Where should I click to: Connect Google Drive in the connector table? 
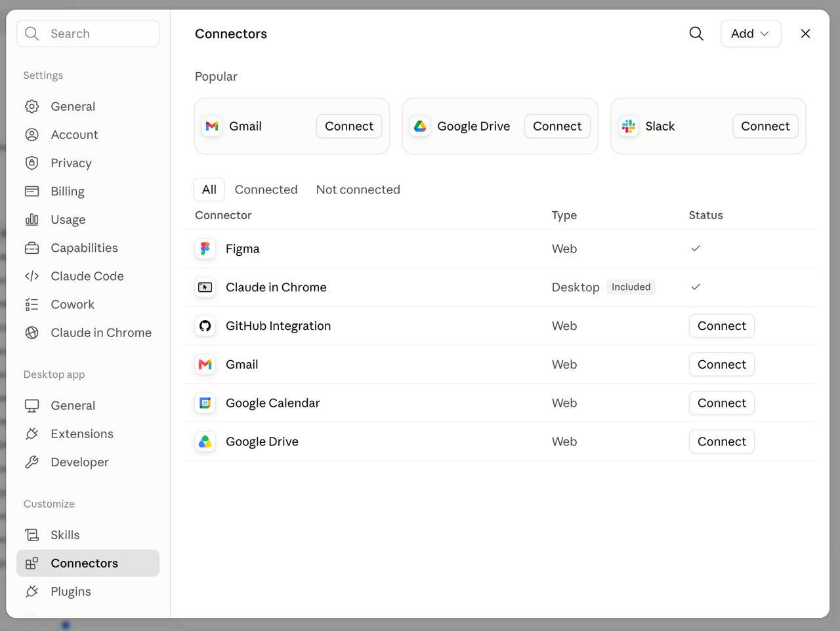[722, 441]
